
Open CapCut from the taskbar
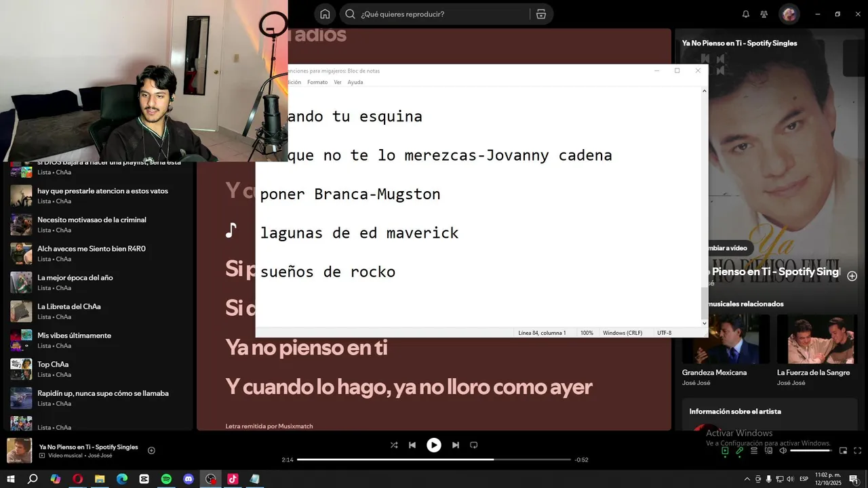144,479
